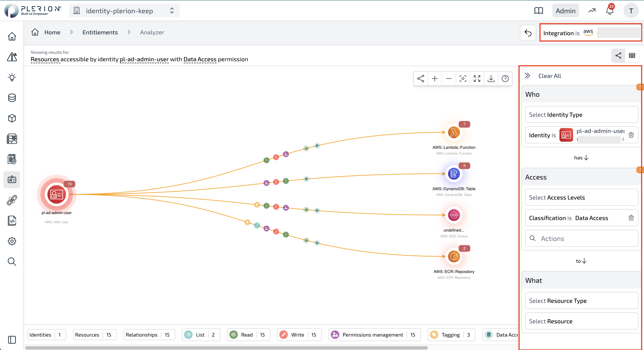The image size is (644, 350).
Task: Click the Actions search field
Action: tap(582, 239)
